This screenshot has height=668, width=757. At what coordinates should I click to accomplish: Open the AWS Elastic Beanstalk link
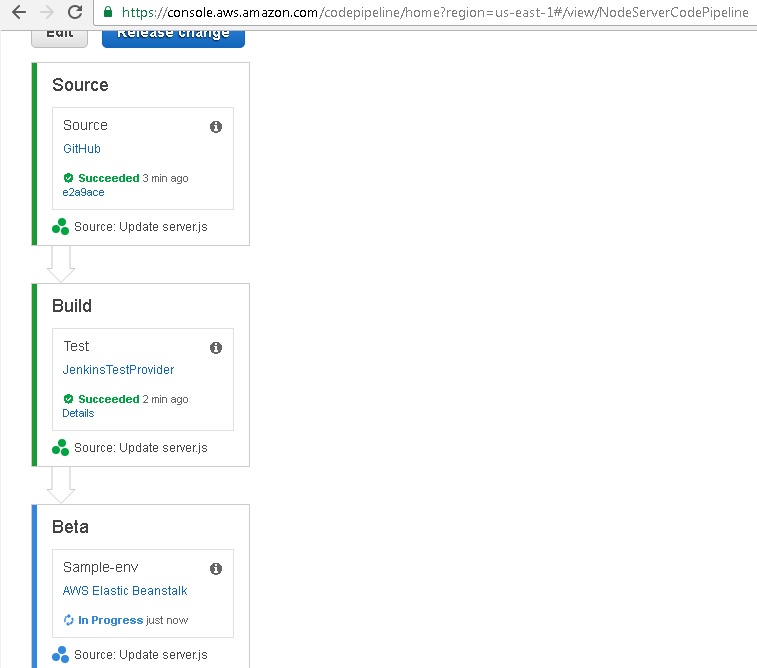(125, 591)
